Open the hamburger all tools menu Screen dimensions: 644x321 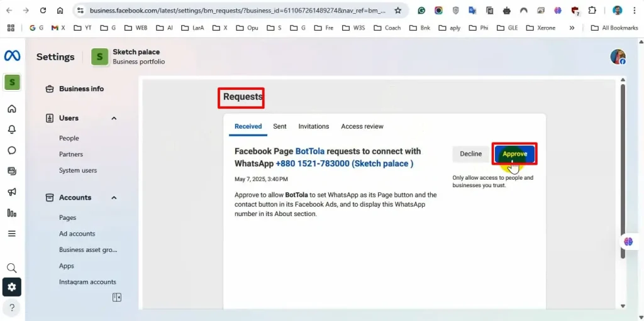pos(12,233)
